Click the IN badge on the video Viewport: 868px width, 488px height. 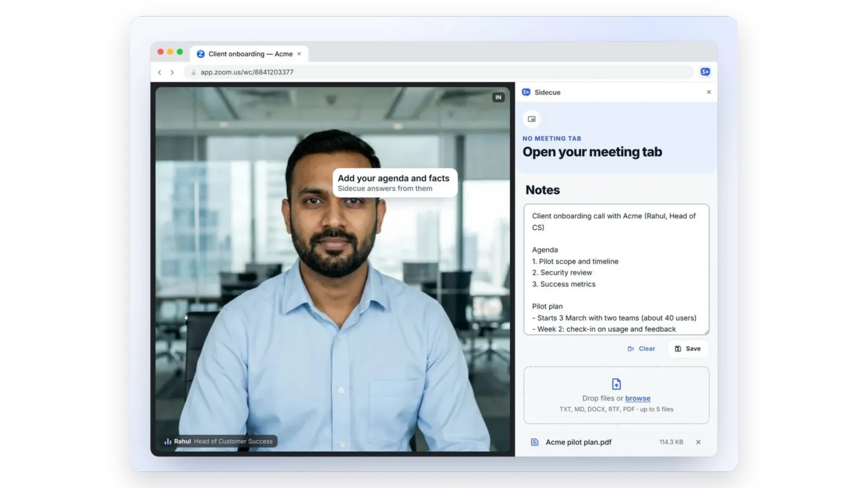click(x=498, y=97)
